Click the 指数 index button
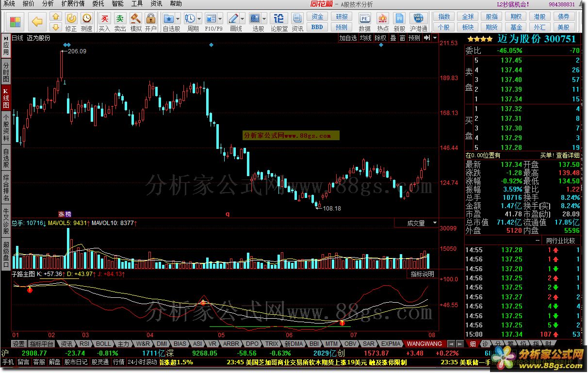Screen dimensions: 588x373 coord(443,17)
